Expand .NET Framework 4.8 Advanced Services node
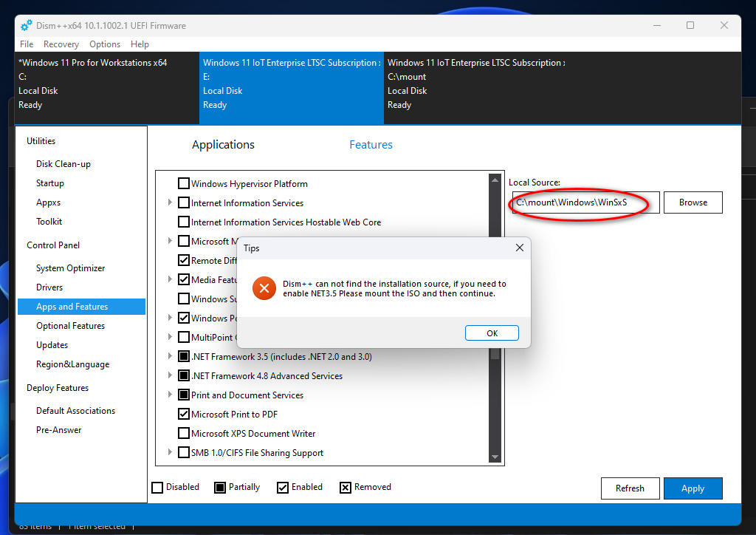The height and width of the screenshot is (535, 756). tap(170, 375)
